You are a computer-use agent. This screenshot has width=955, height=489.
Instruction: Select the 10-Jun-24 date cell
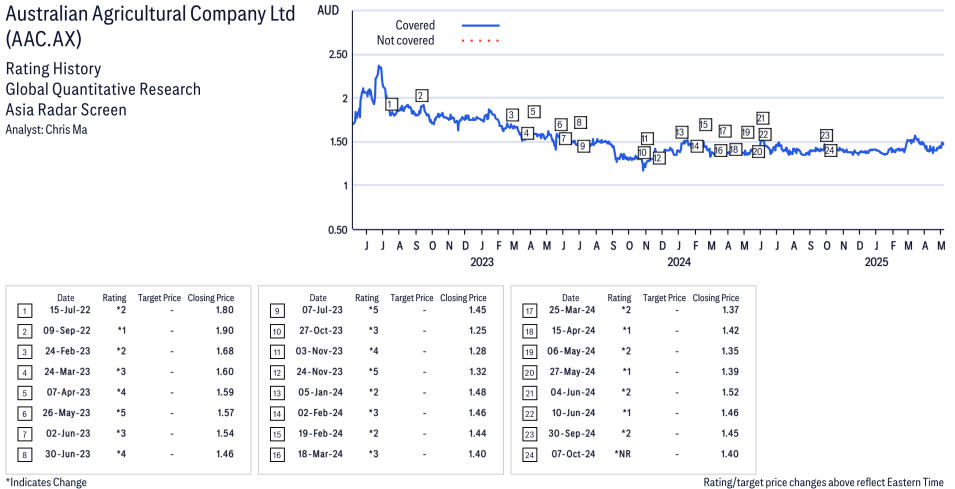point(574,413)
